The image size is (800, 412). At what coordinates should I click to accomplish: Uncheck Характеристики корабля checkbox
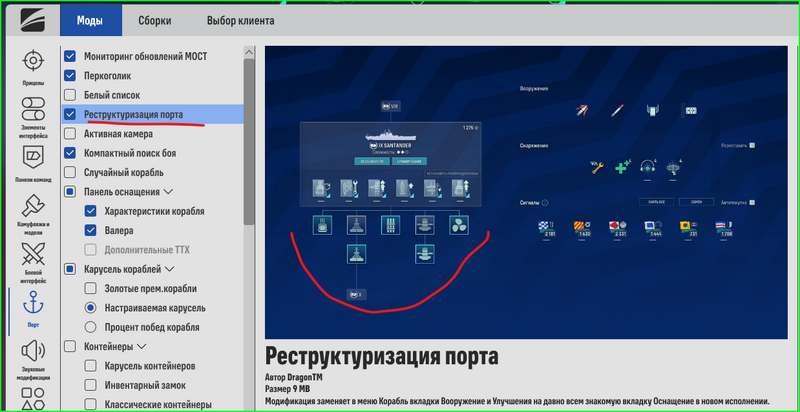point(90,211)
